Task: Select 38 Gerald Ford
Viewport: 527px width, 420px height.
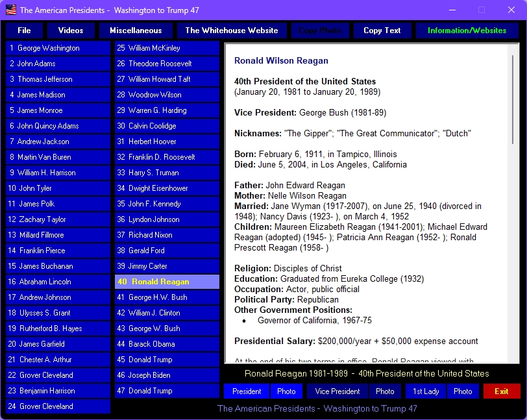Action: (x=167, y=251)
